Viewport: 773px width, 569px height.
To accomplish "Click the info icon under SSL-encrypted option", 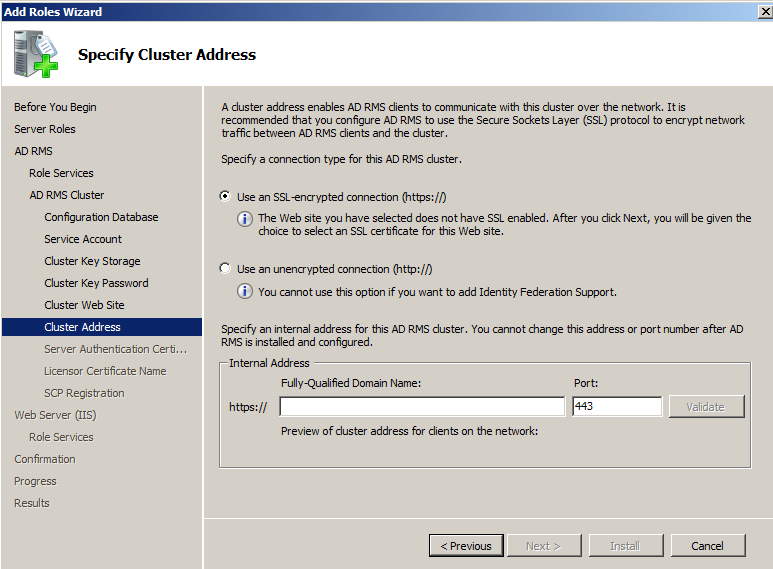I will (x=244, y=219).
